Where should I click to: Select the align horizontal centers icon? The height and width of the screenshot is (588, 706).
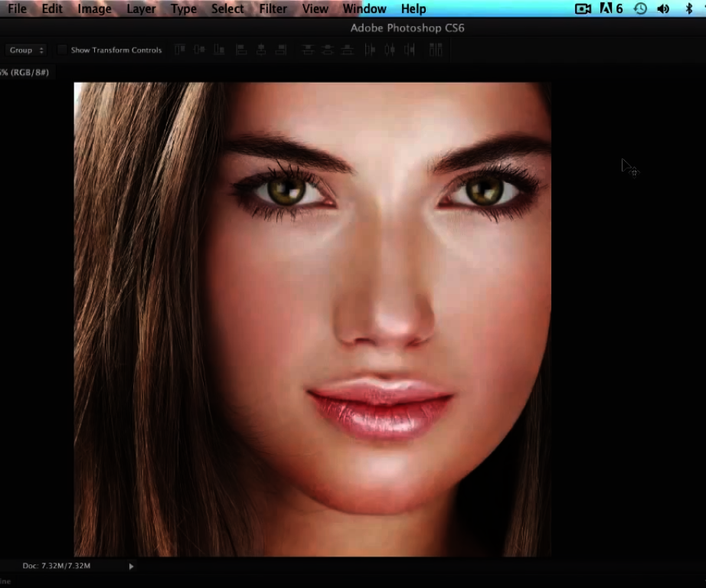click(x=261, y=49)
